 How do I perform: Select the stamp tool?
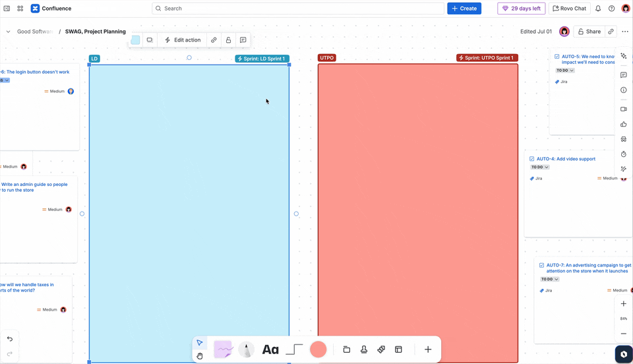pyautogui.click(x=364, y=349)
